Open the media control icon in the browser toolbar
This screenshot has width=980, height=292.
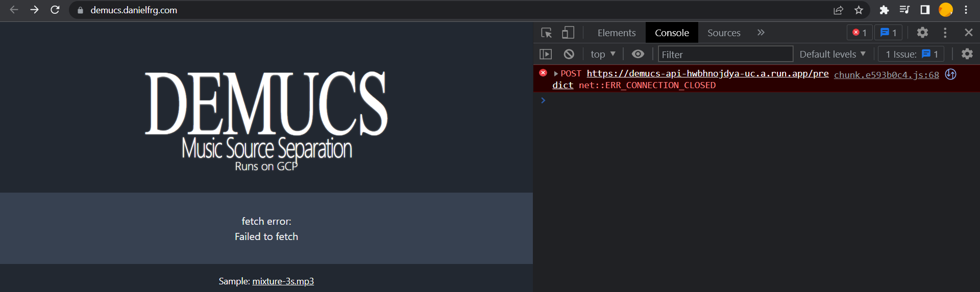(x=904, y=10)
